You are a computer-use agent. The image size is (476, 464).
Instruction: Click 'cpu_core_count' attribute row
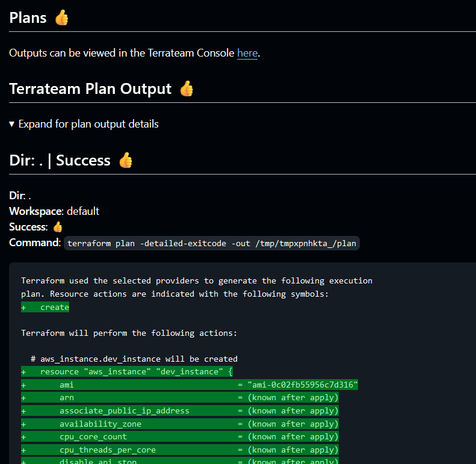coord(180,437)
